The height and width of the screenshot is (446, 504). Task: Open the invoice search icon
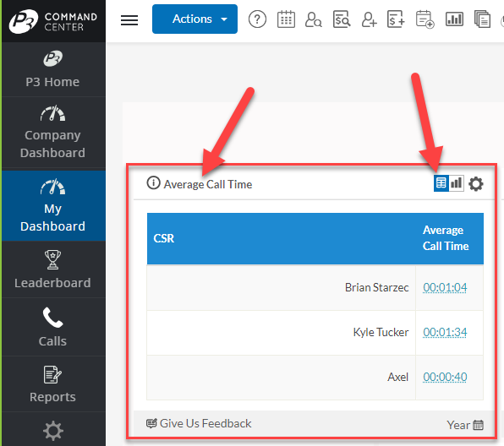click(342, 19)
